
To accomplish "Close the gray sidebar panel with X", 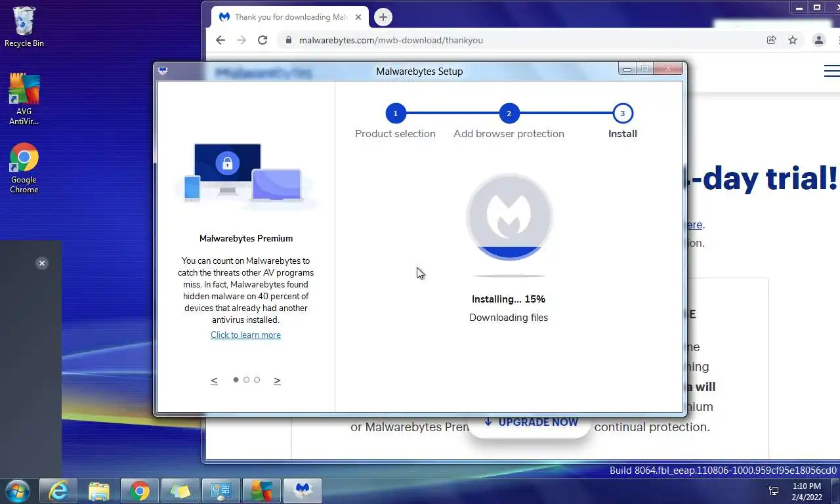I will point(42,263).
